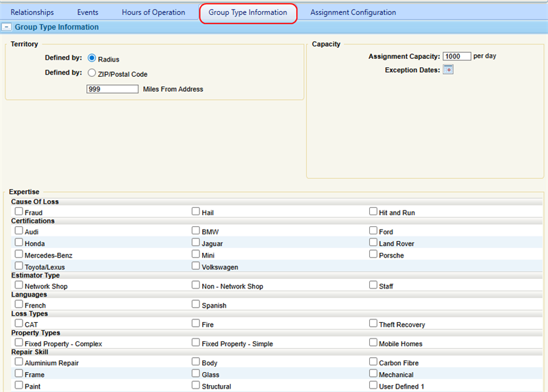Check the Fraud checkbox
The height and width of the screenshot is (392, 548).
19,211
